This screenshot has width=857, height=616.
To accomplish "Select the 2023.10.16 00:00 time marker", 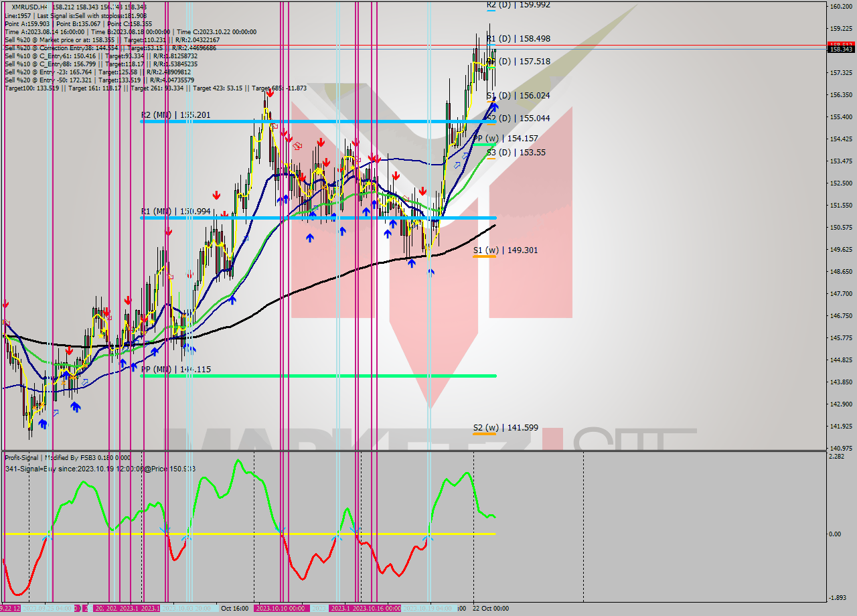I will pos(377,609).
